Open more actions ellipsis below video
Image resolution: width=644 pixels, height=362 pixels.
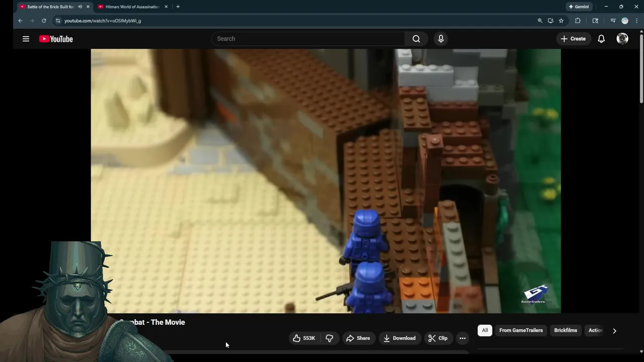(462, 338)
